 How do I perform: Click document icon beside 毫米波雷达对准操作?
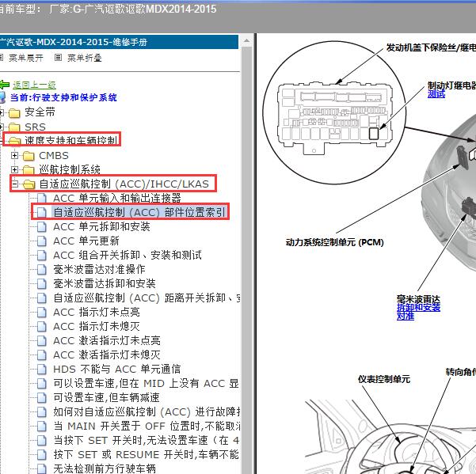(x=42, y=269)
